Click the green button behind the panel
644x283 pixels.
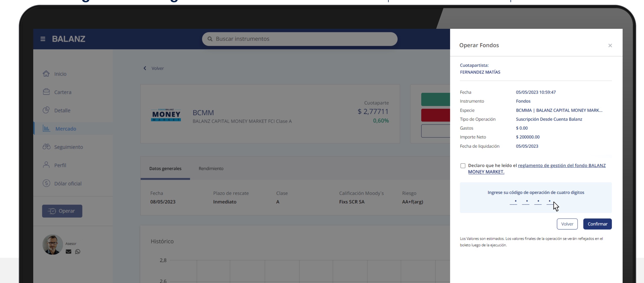point(436,99)
